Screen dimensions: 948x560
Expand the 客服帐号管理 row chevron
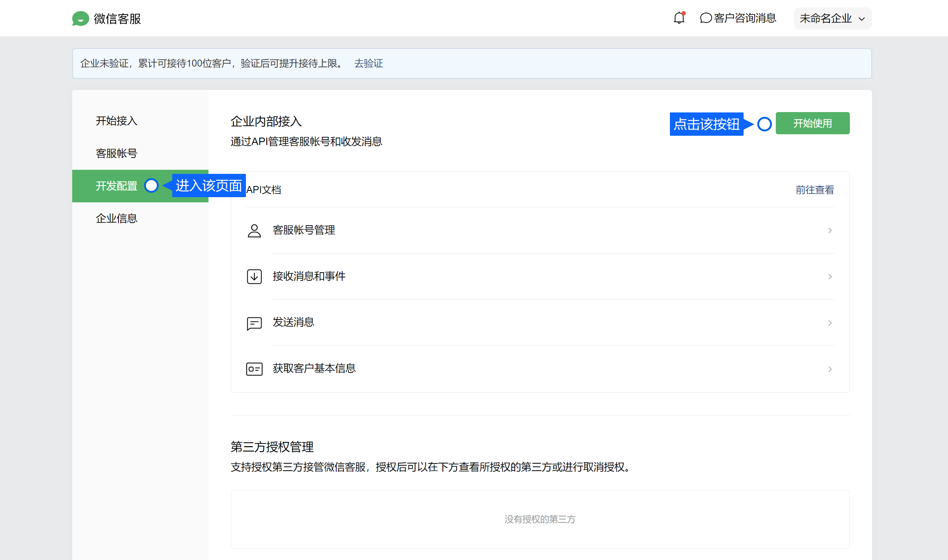830,230
